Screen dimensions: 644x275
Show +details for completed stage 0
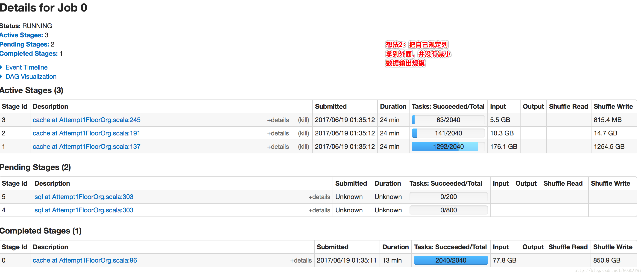(x=301, y=260)
